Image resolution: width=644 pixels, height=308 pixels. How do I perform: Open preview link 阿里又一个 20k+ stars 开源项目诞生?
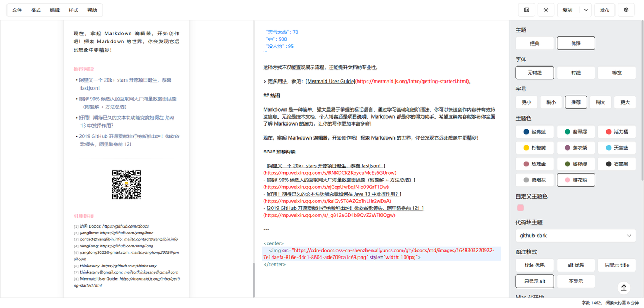point(126,84)
